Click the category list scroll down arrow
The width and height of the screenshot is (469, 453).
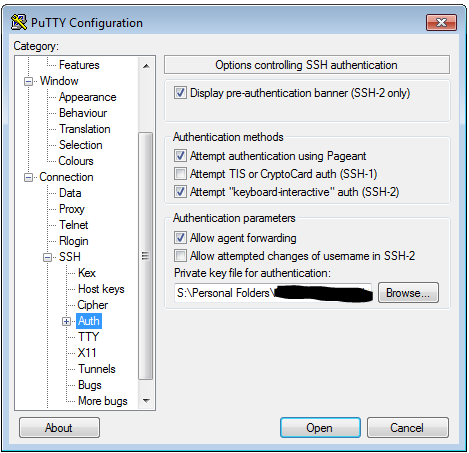[146, 400]
